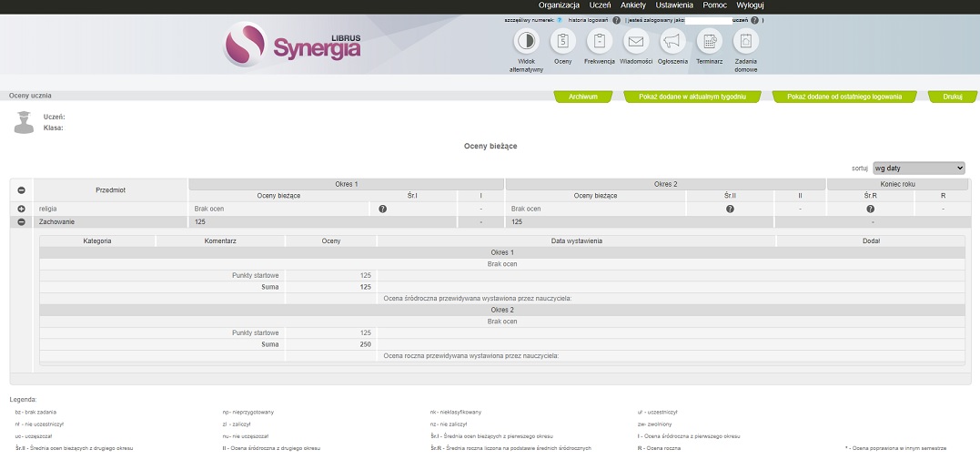Open the Frekwencja attendance icon
The image size is (980, 460).
pos(600,41)
